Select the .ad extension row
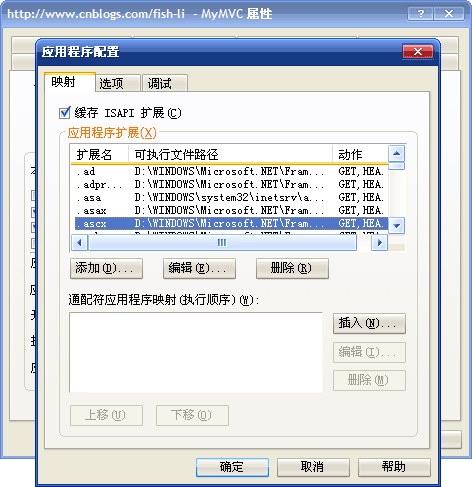472x487 pixels. (231, 171)
